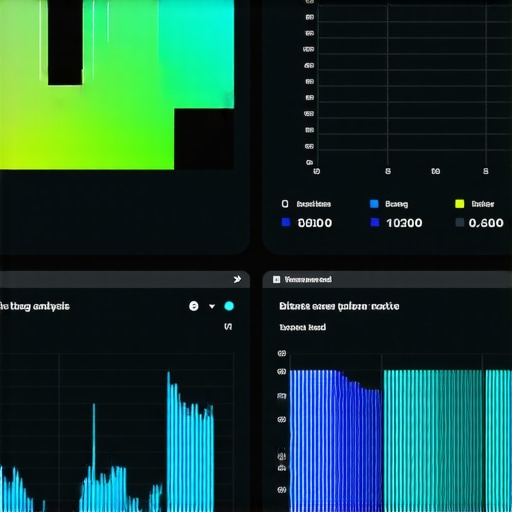Toggle the cyan circle indicator in analysis panel

(229, 306)
